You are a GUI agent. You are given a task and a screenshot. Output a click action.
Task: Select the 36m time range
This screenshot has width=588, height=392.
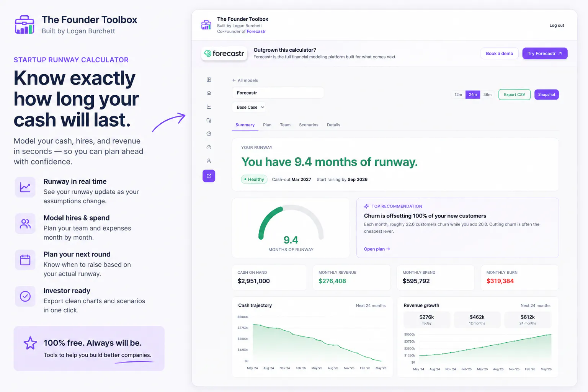click(487, 95)
